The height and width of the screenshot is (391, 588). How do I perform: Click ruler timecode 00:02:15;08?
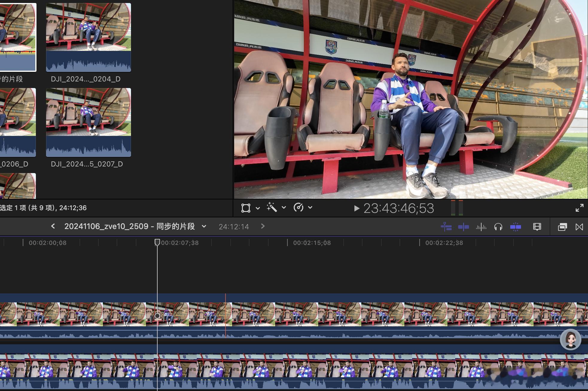(x=312, y=243)
